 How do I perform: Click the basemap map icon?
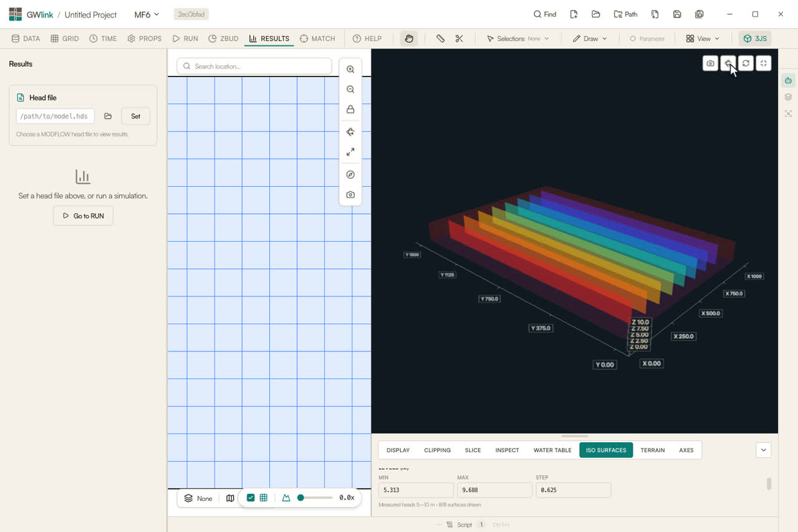[230, 498]
